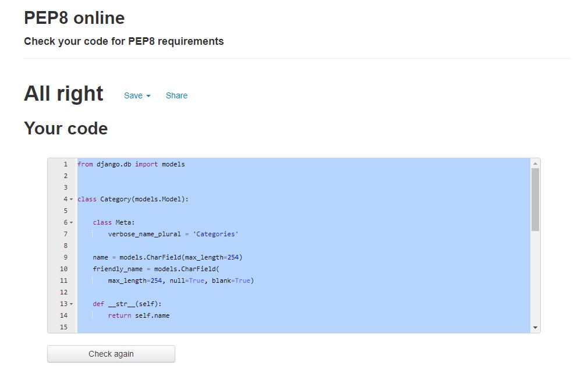
Task: Click the All right result heading
Action: pos(63,93)
